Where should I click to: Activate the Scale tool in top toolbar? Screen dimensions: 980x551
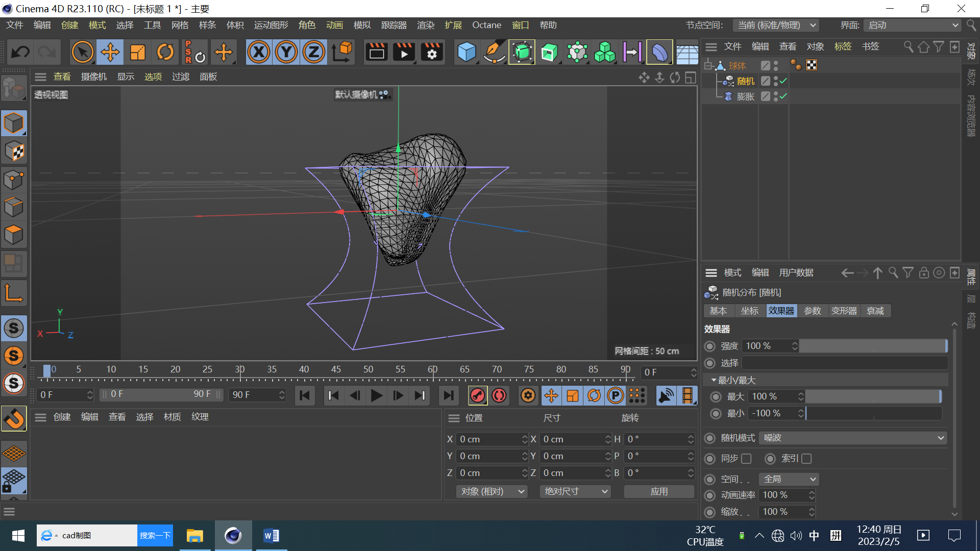click(x=137, y=52)
